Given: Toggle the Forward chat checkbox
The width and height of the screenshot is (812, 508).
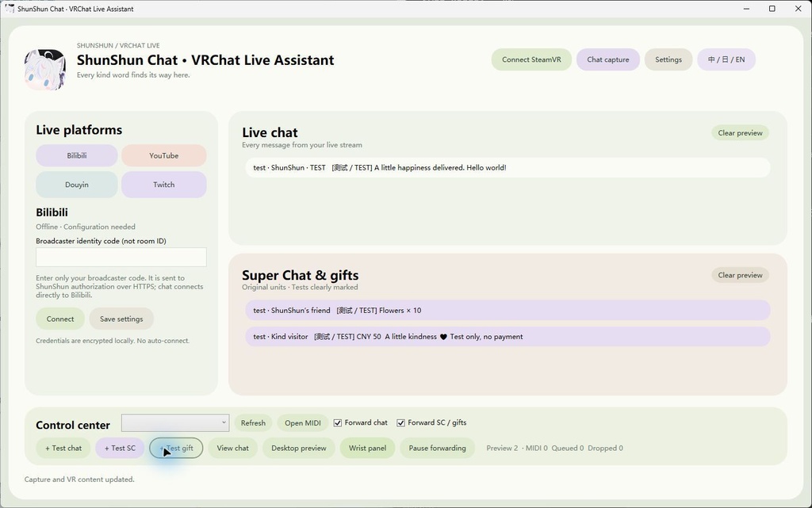Looking at the screenshot, I should (x=338, y=422).
